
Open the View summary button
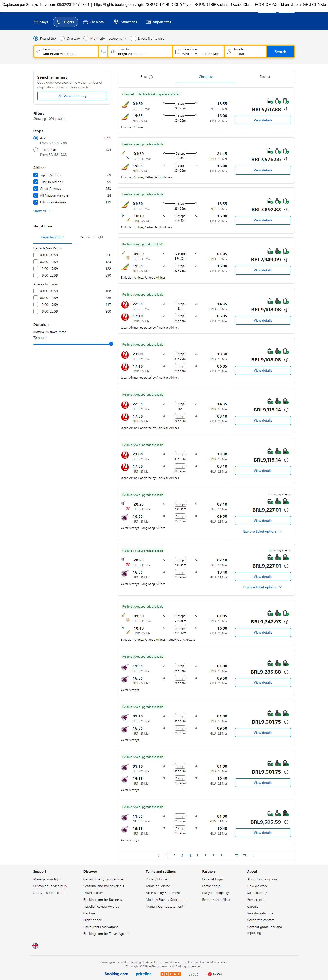tap(72, 96)
